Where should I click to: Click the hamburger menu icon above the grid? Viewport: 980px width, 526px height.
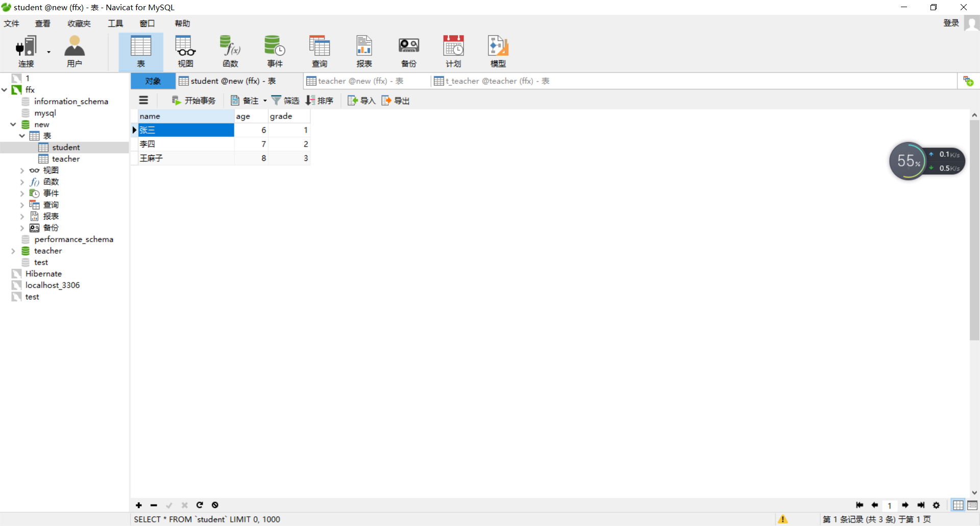point(143,101)
